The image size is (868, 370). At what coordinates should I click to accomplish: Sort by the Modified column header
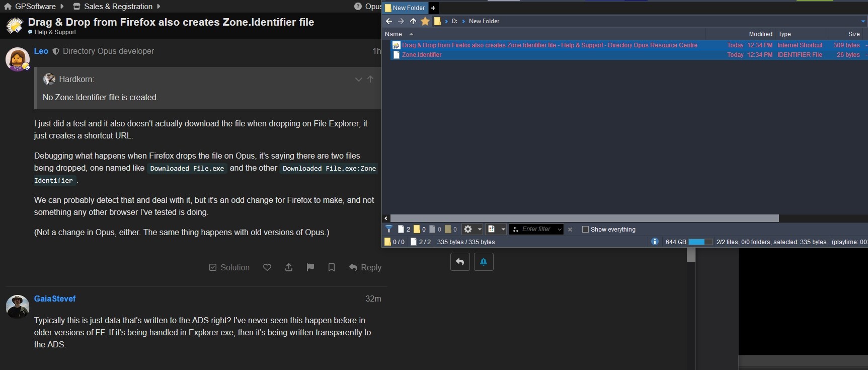[x=760, y=34]
